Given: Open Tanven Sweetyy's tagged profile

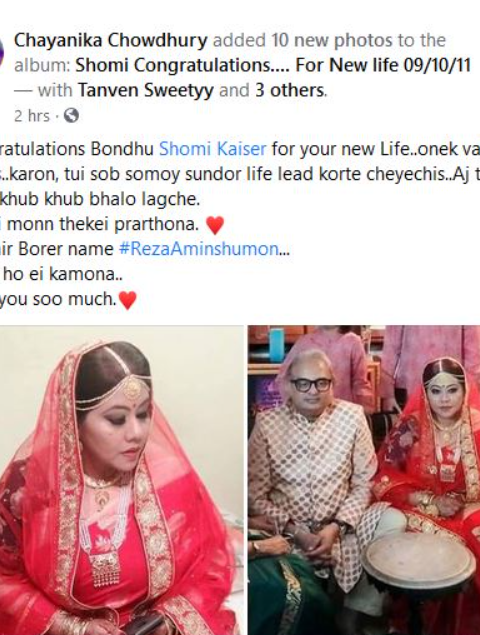Looking at the screenshot, I should pyautogui.click(x=145, y=90).
